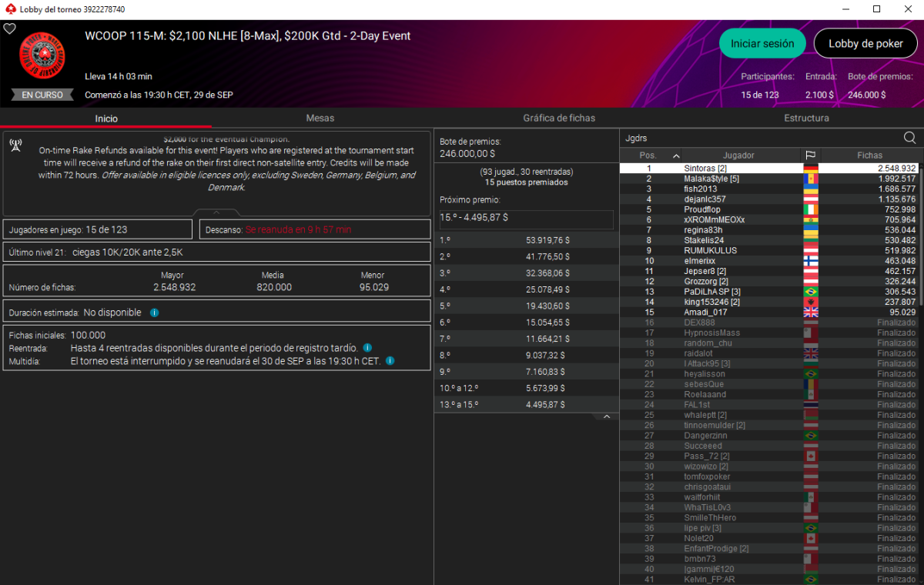Image resolution: width=924 pixels, height=585 pixels.
Task: Open info icon beside the Multidía text
Action: pyautogui.click(x=390, y=360)
